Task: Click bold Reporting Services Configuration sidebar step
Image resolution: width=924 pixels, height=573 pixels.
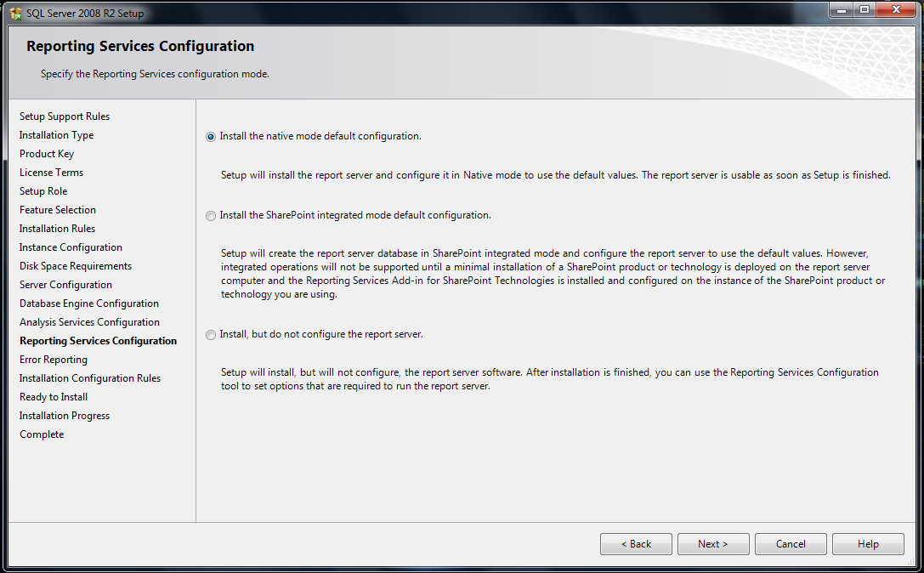Action: (x=98, y=341)
